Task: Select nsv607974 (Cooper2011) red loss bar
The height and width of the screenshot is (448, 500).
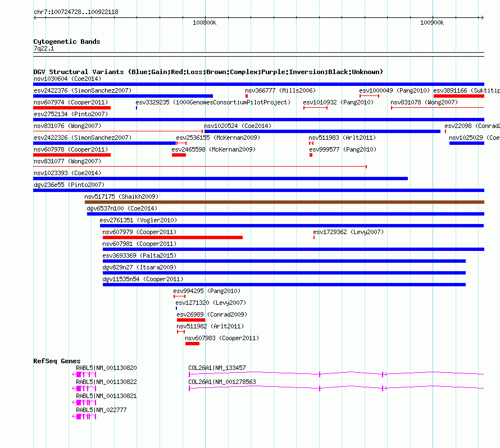Action: click(72, 108)
